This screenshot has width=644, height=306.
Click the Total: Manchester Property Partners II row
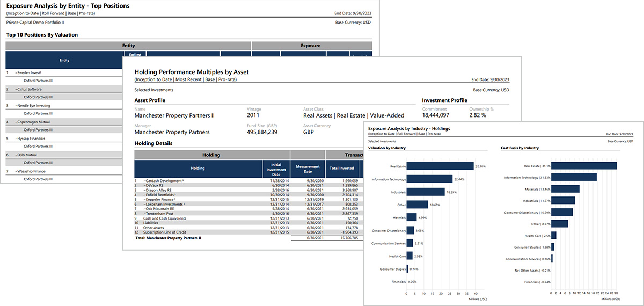168,238
